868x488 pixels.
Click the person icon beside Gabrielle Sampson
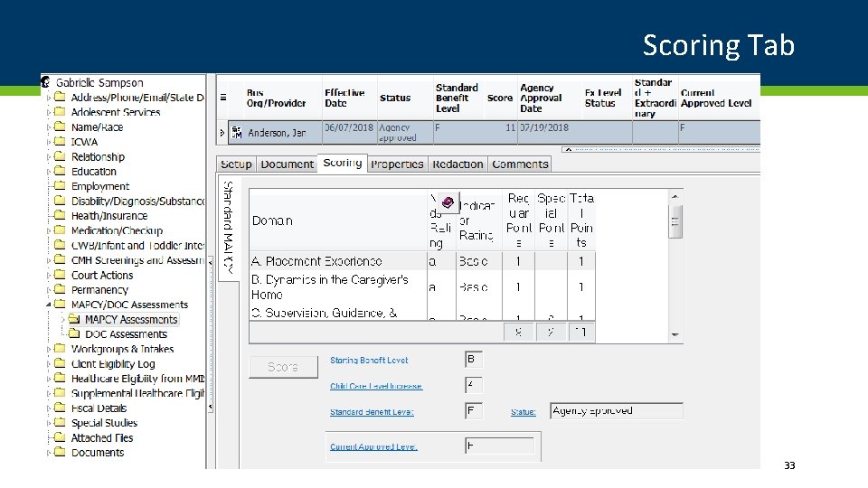click(x=45, y=82)
